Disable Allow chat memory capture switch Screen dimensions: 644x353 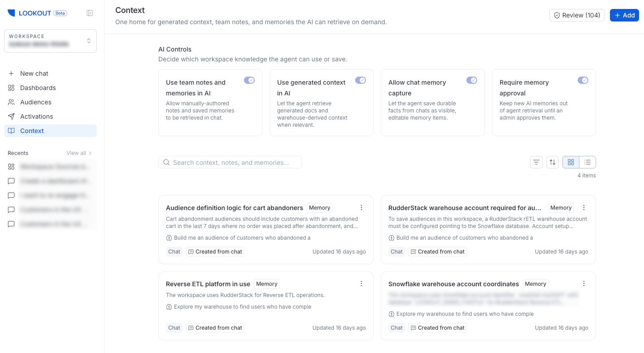click(x=472, y=80)
